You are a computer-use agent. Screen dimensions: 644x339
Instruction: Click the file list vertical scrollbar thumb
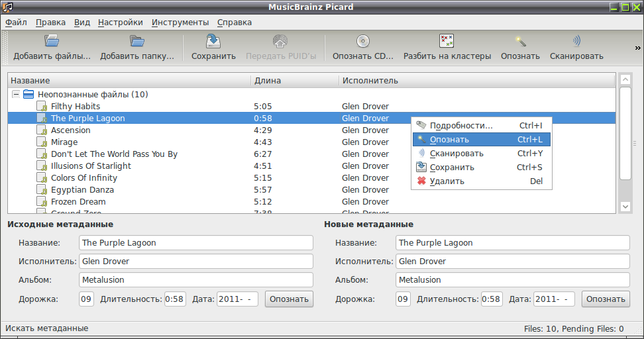pos(625,133)
